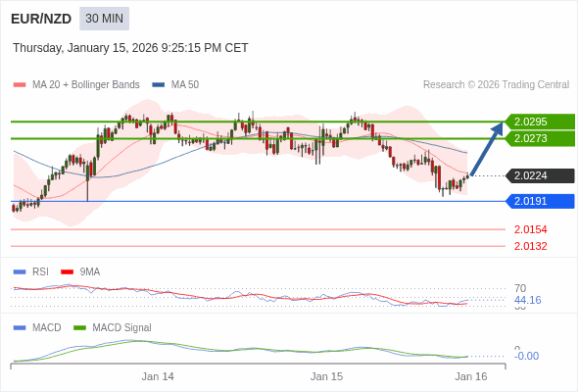Select the 2.0273 green resistance price tag
The image size is (578, 392).
click(x=540, y=138)
